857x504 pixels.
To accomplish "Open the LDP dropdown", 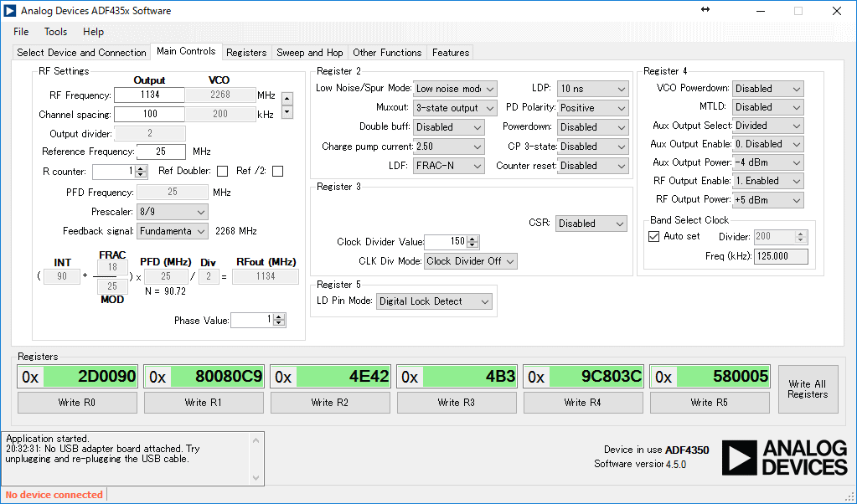I will pyautogui.click(x=593, y=89).
